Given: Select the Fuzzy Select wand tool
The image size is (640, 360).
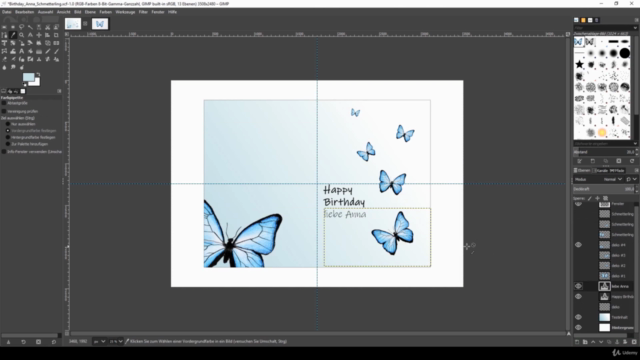Looking at the screenshot, I should click(30, 27).
